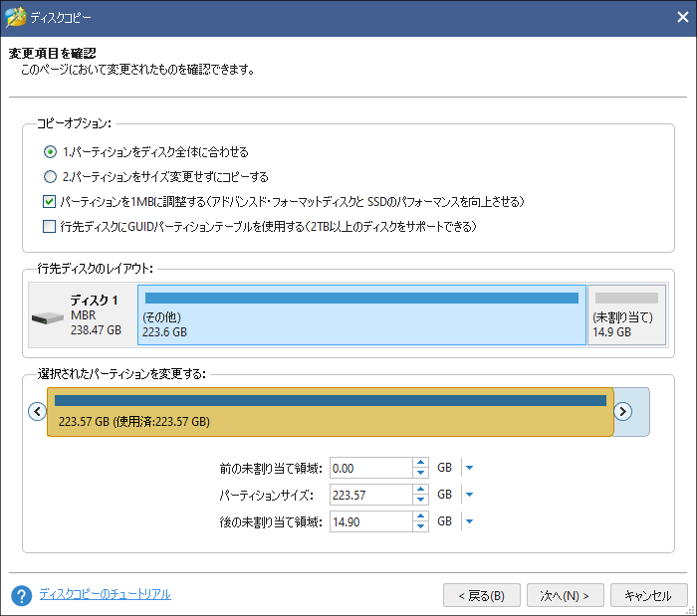This screenshot has width=697, height=616.
Task: Open the ディスクコピーのチュートリアル link
Action: pos(105,594)
